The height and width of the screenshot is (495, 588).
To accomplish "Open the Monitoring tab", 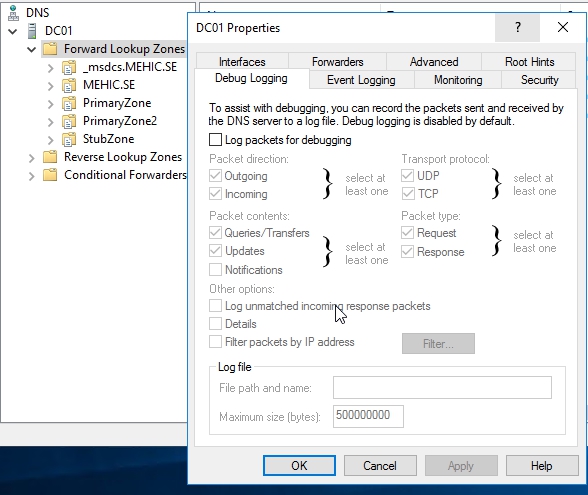I will (458, 80).
